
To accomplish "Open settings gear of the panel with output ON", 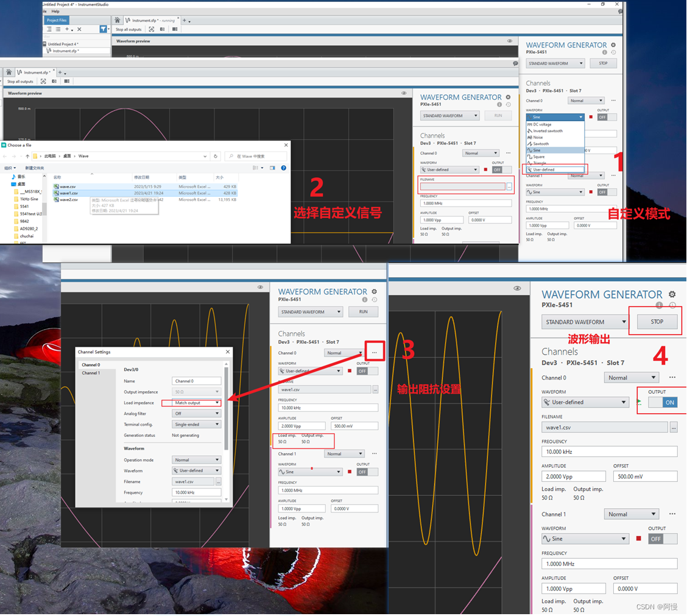I will click(x=672, y=294).
